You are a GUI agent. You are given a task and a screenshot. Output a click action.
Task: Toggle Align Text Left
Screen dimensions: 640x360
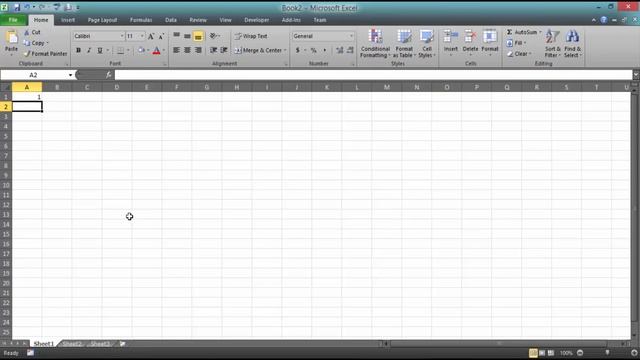coord(176,50)
